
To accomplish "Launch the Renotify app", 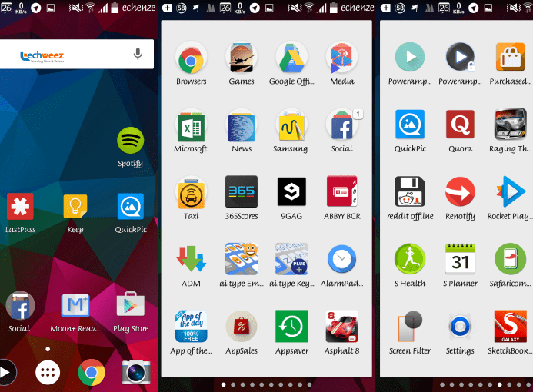I will pyautogui.click(x=460, y=191).
